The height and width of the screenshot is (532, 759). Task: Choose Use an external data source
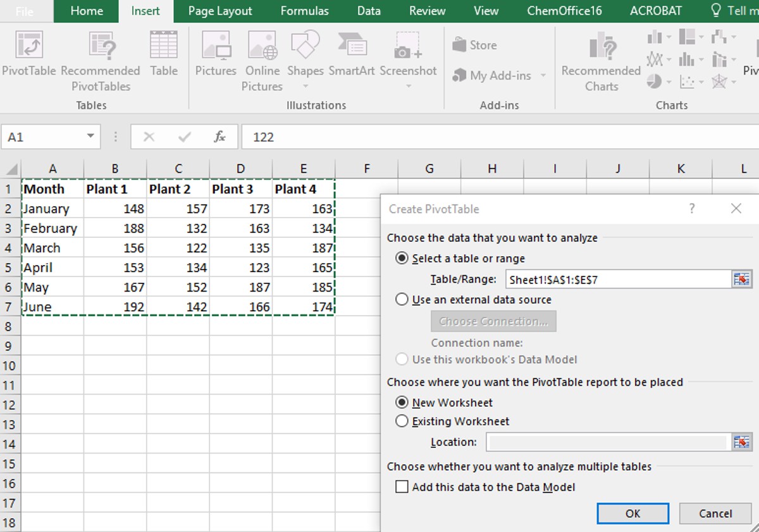pos(402,299)
